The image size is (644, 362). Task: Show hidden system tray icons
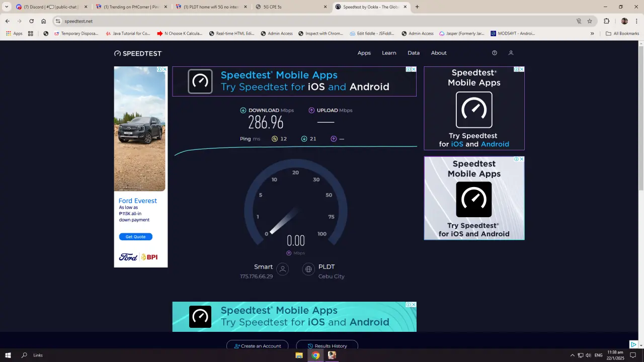[572, 355]
